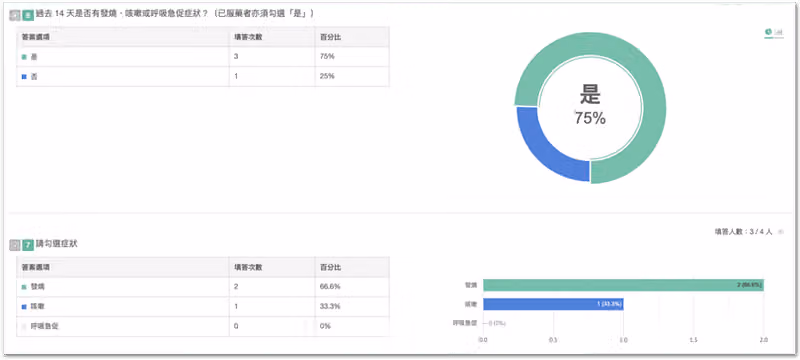This screenshot has height=360, width=800.
Task: Click the 發燒 label on bar chart axis
Action: [470, 285]
